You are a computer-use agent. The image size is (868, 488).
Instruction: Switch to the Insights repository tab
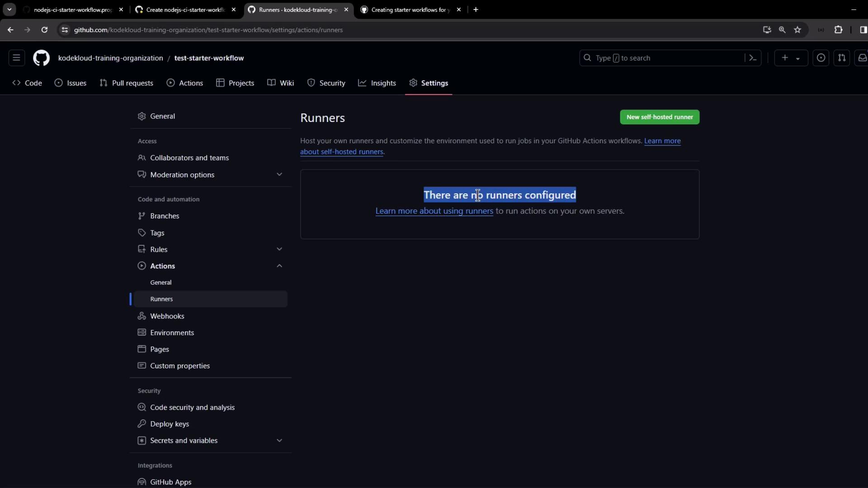377,83
